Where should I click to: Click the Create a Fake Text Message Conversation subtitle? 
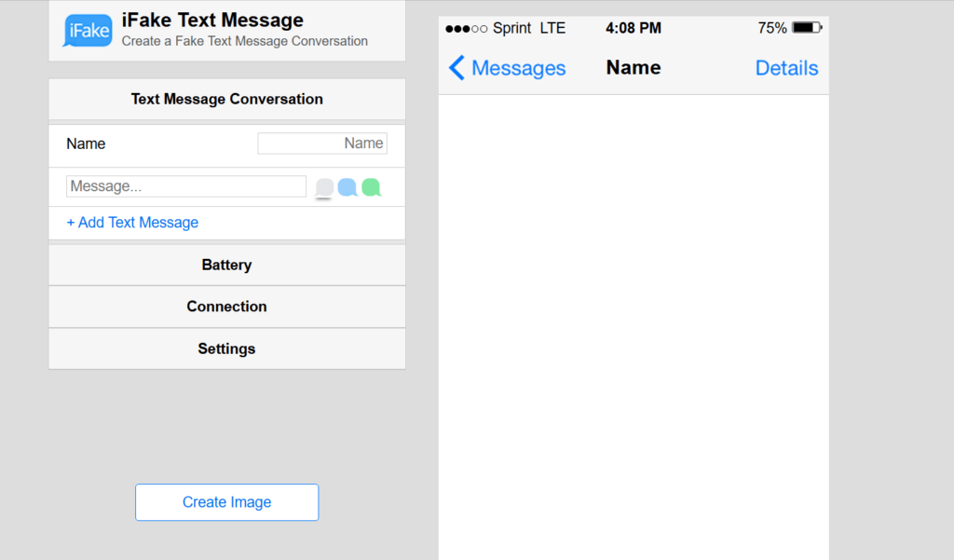245,41
